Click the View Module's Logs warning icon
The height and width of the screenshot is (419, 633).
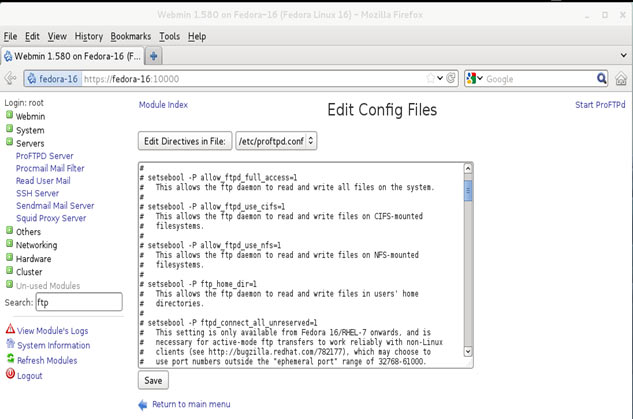coord(10,329)
